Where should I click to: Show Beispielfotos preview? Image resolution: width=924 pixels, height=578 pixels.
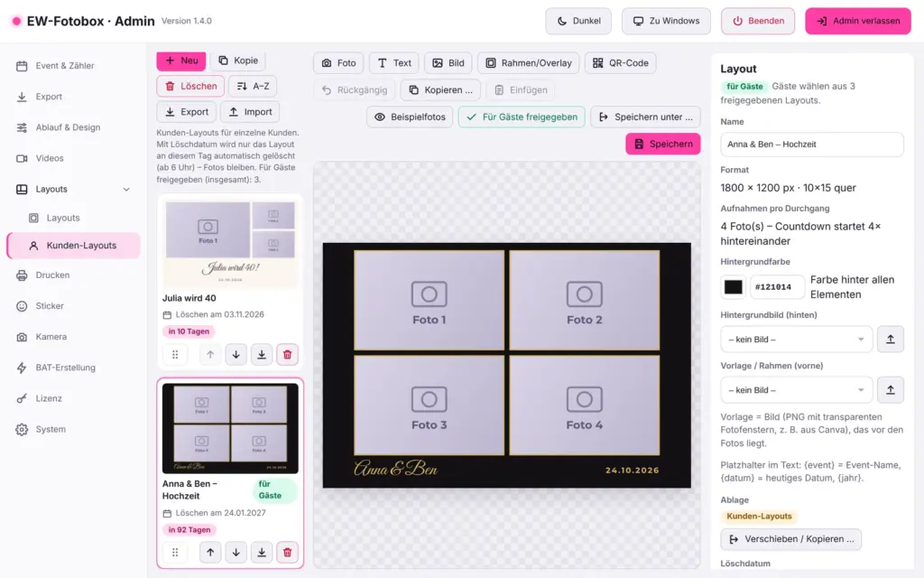(410, 117)
